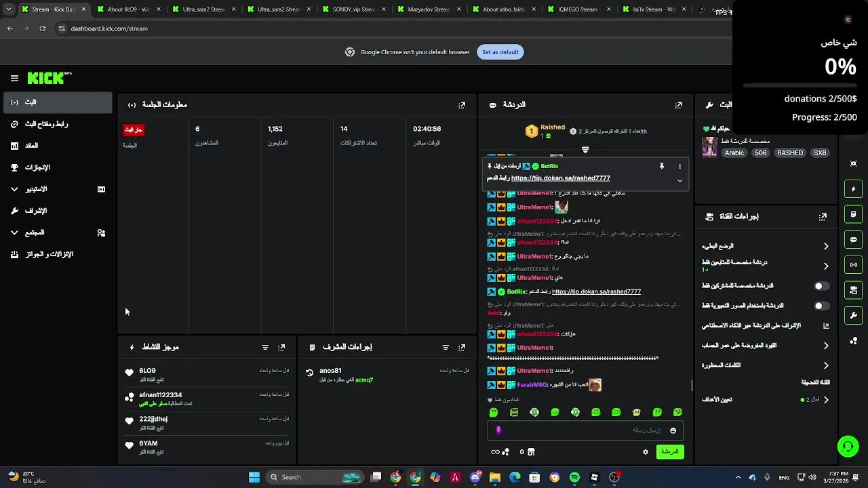
Task: Click acmq7 username in moderator actions
Action: click(364, 380)
